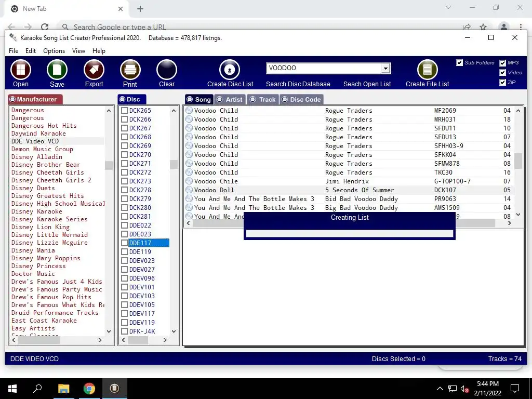Click the Create File List icon
The height and width of the screenshot is (399, 532).
point(427,70)
